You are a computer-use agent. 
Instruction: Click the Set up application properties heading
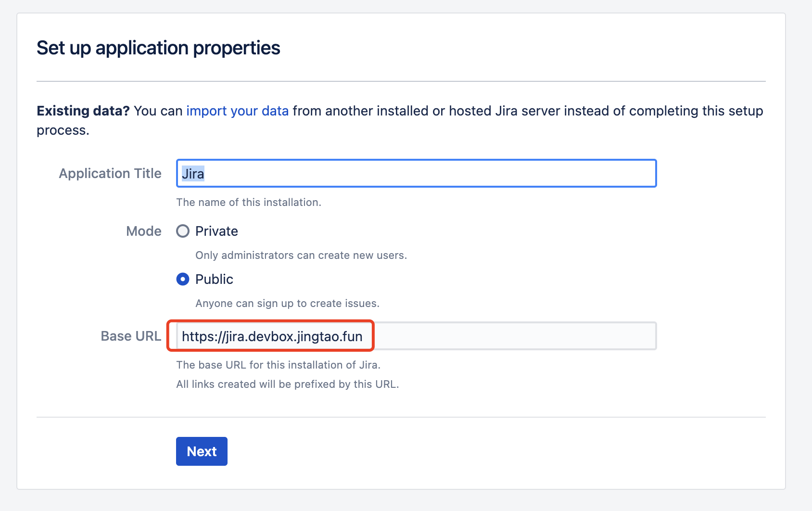coord(158,48)
